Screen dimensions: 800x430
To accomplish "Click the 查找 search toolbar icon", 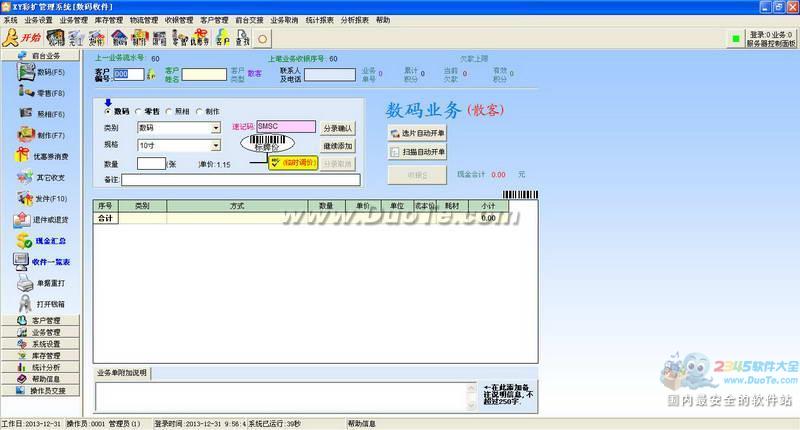I will tap(242, 38).
